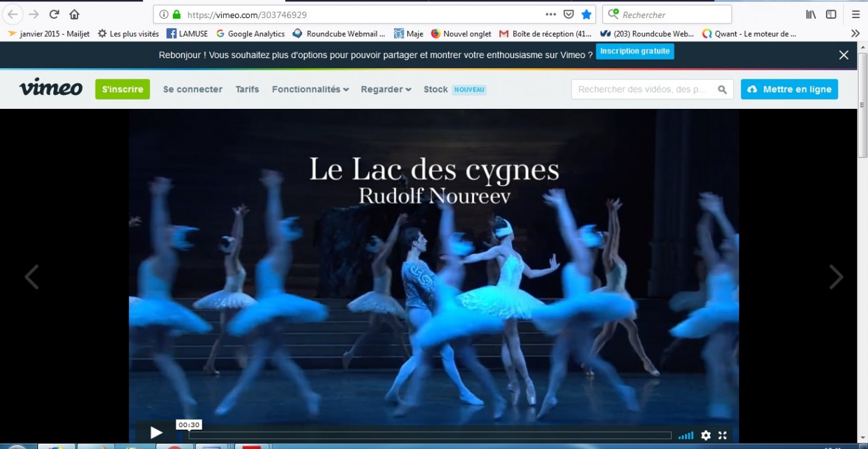Play the Le Lac des cygnes video
This screenshot has height=449, width=868.
(x=156, y=433)
